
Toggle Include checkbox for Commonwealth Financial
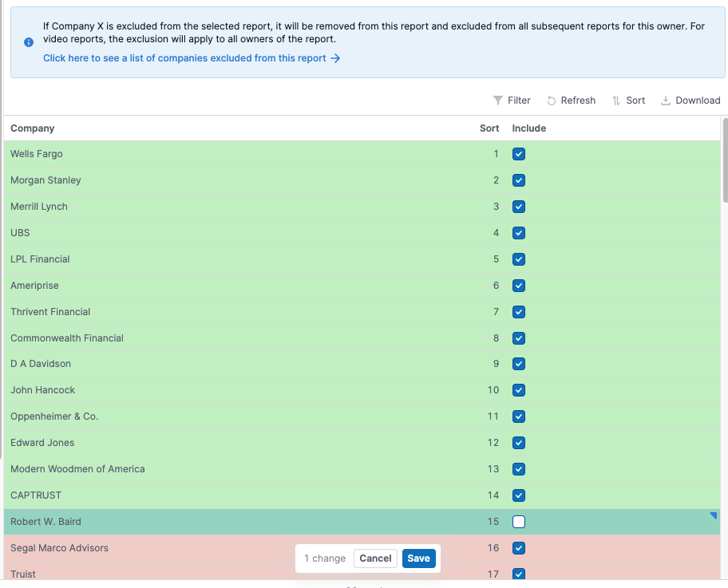pyautogui.click(x=519, y=338)
